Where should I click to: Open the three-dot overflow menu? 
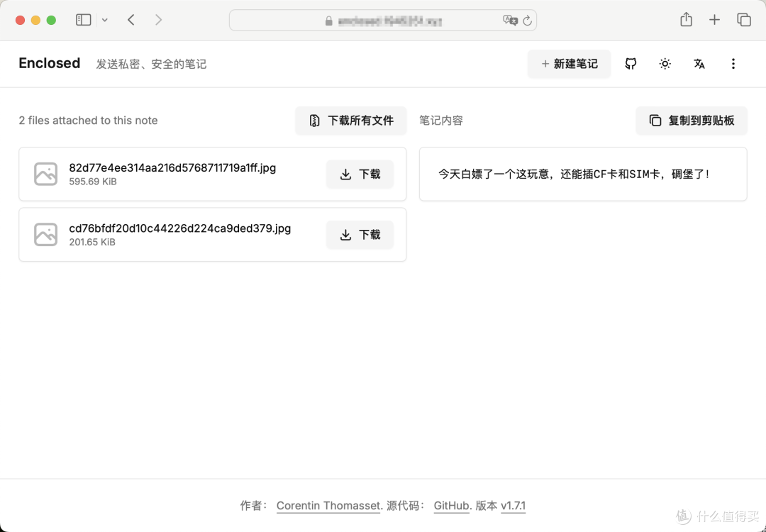(733, 64)
